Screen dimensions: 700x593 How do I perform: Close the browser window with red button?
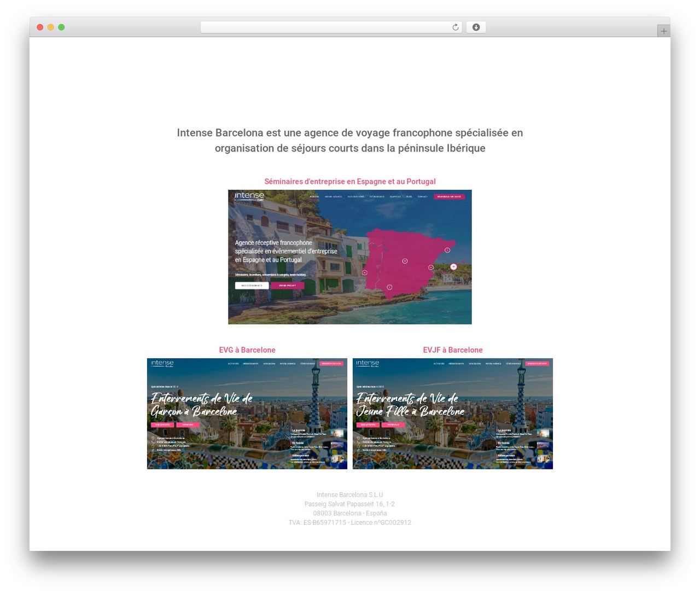coord(40,27)
